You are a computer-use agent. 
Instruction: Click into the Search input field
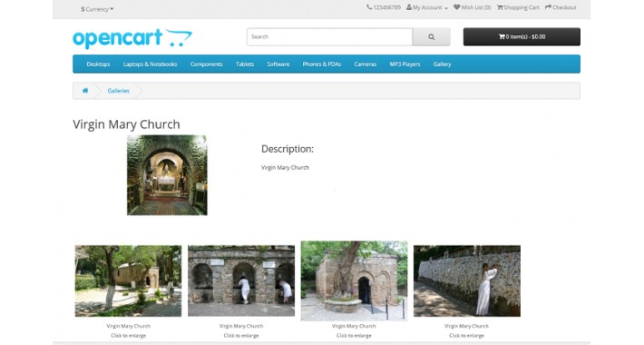[330, 37]
